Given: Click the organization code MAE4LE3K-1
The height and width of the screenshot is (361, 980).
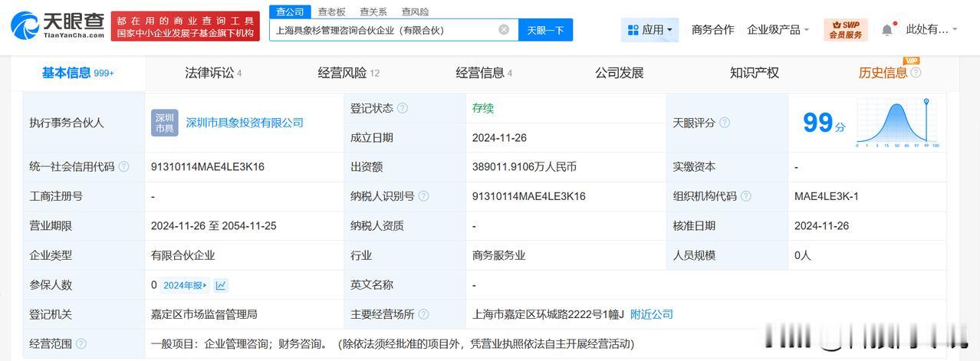Looking at the screenshot, I should [x=827, y=196].
